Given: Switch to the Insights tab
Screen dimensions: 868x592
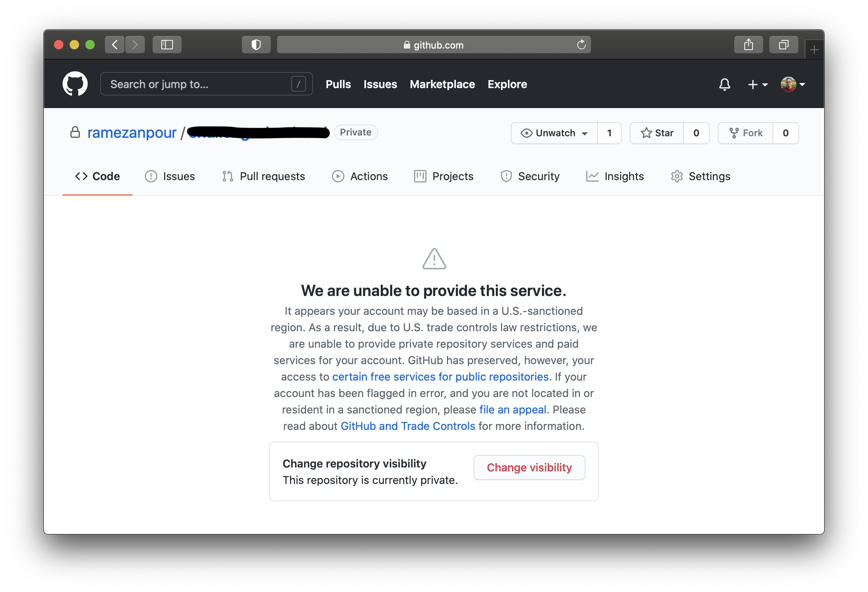Looking at the screenshot, I should 615,176.
